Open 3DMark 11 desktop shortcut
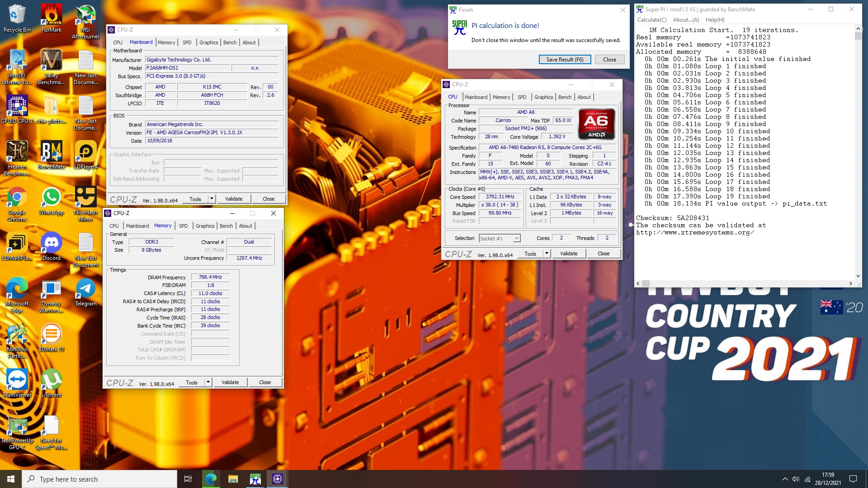Image resolution: width=868 pixels, height=488 pixels. pyautogui.click(x=51, y=338)
